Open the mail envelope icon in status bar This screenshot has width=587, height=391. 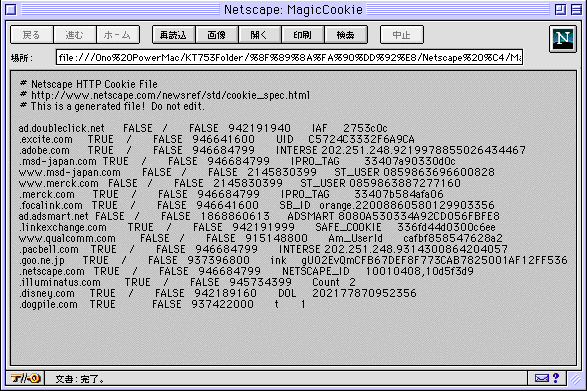pyautogui.click(x=541, y=378)
